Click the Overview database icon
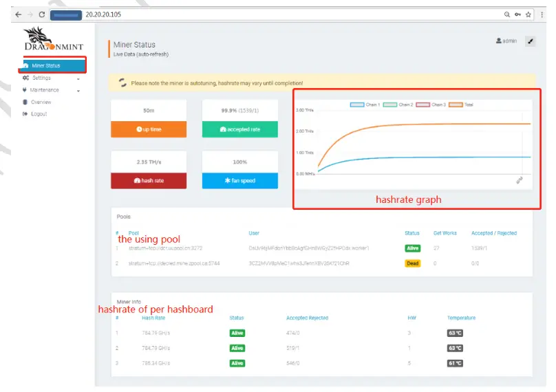The image size is (556, 392). coord(25,102)
